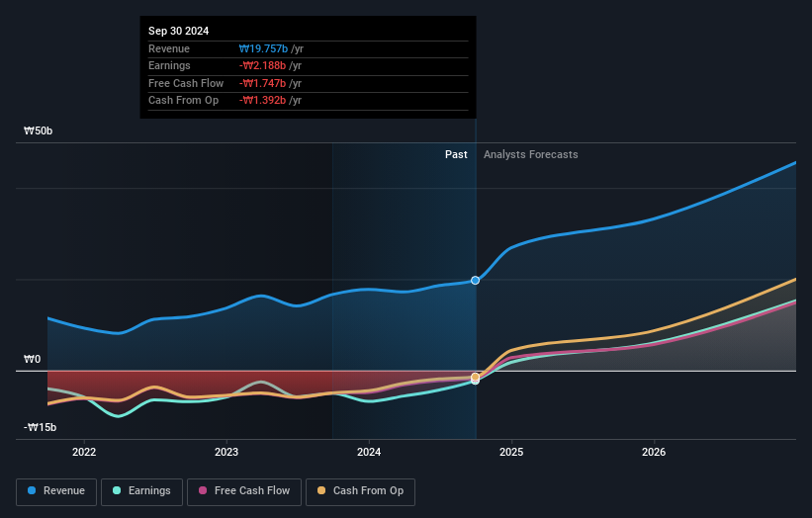Click the Free Cash Flow row label in tooltip

click(x=186, y=83)
